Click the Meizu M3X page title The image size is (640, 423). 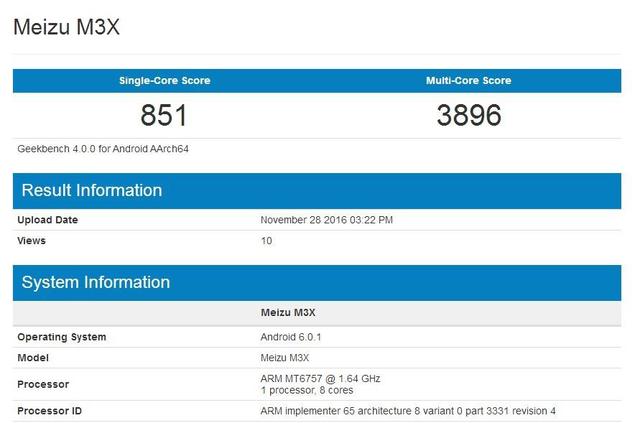coord(65,26)
